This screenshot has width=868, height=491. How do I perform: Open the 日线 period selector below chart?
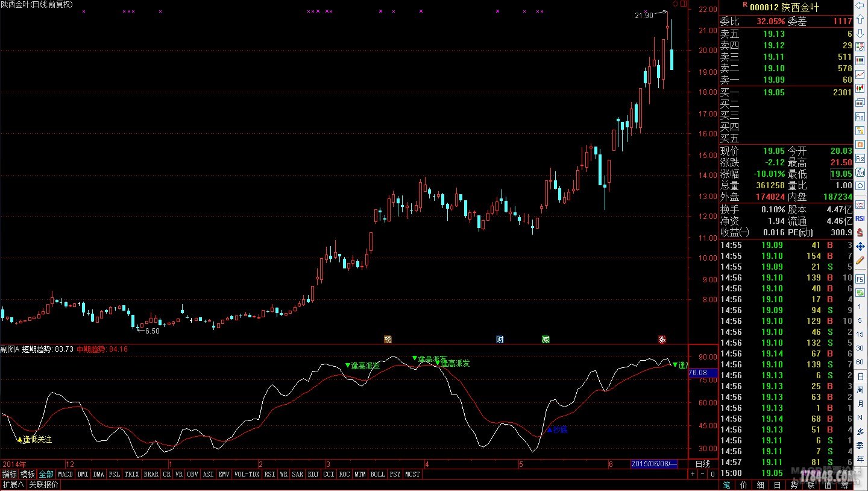pyautogui.click(x=702, y=464)
